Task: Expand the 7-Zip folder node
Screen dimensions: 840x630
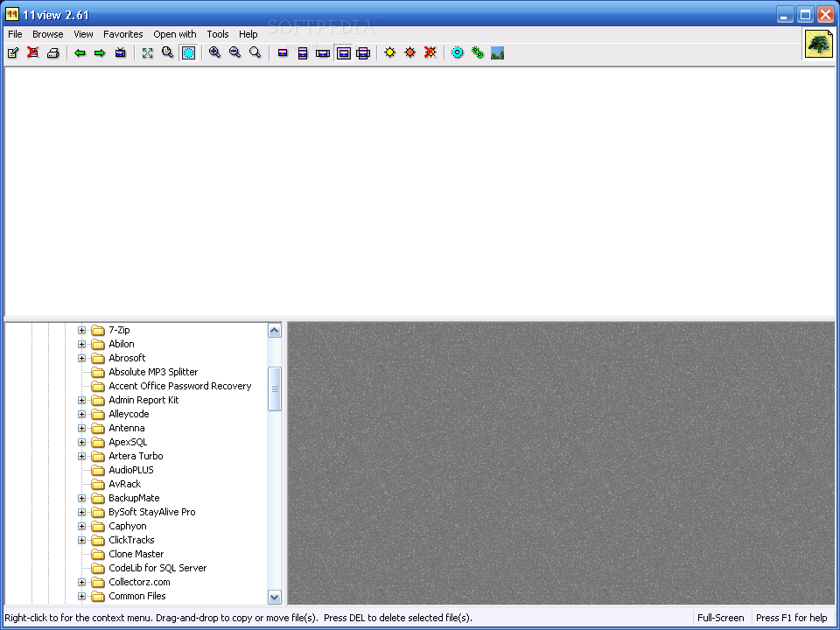Action: point(81,330)
